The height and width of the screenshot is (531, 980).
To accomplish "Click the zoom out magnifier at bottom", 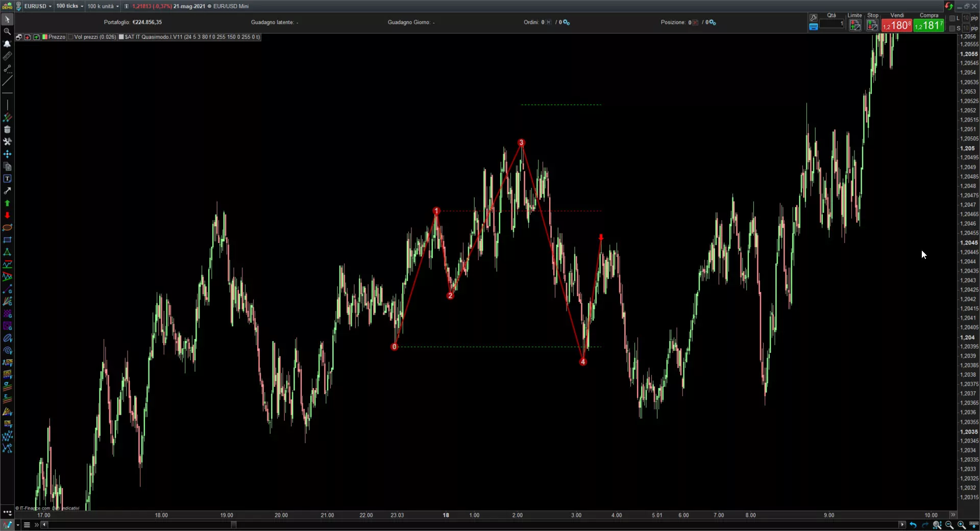I will 949,525.
